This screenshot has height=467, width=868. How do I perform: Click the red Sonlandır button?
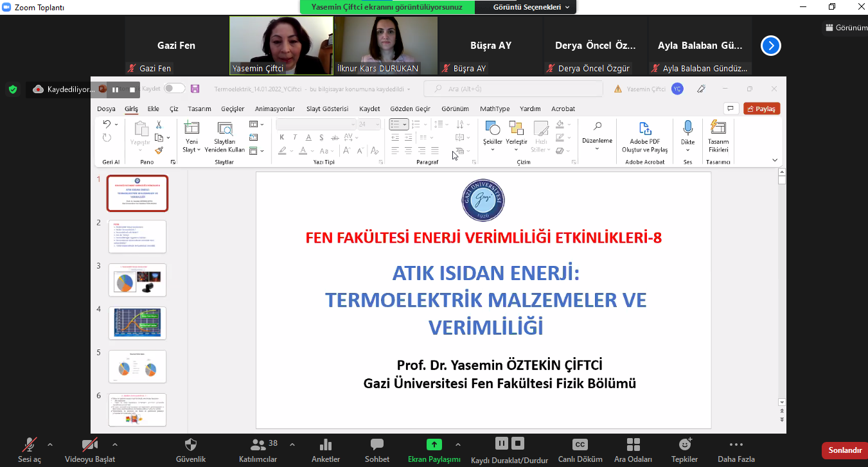click(844, 450)
